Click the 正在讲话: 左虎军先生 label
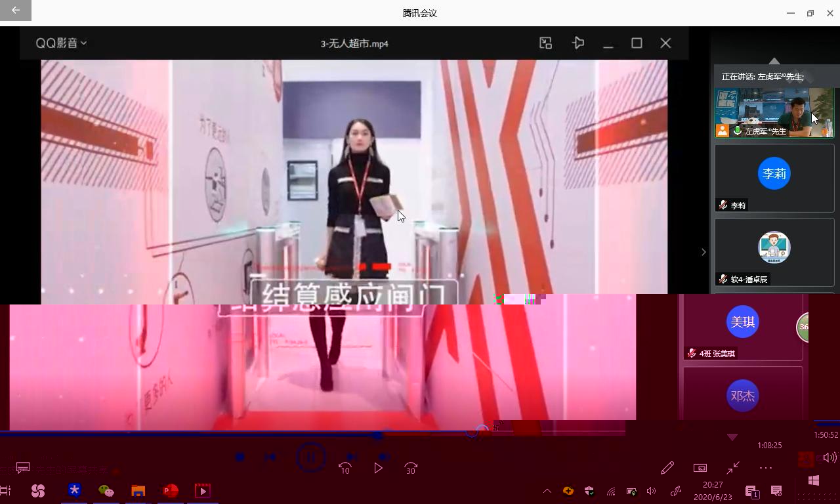The height and width of the screenshot is (504, 840). pos(763,77)
